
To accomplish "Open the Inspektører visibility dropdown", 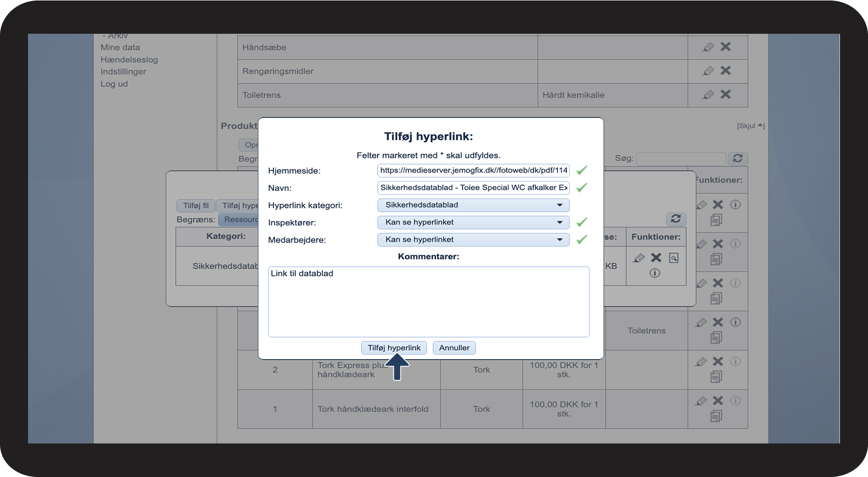I will (x=474, y=222).
